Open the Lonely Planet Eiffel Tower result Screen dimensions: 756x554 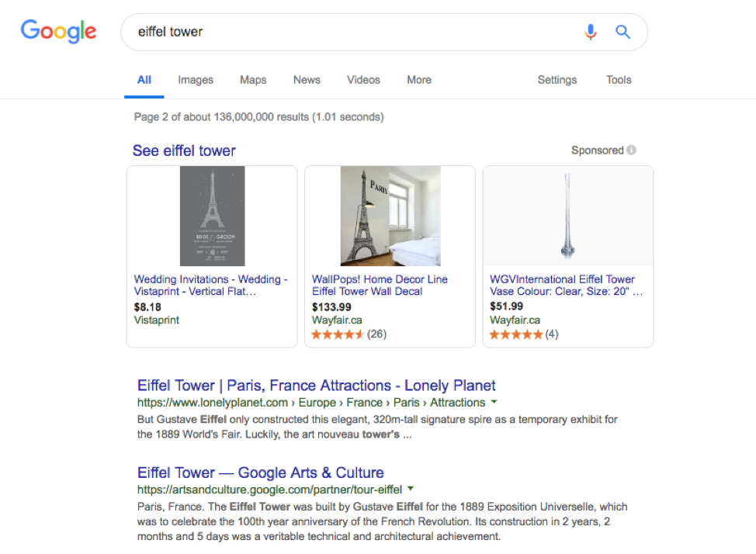[x=317, y=385]
